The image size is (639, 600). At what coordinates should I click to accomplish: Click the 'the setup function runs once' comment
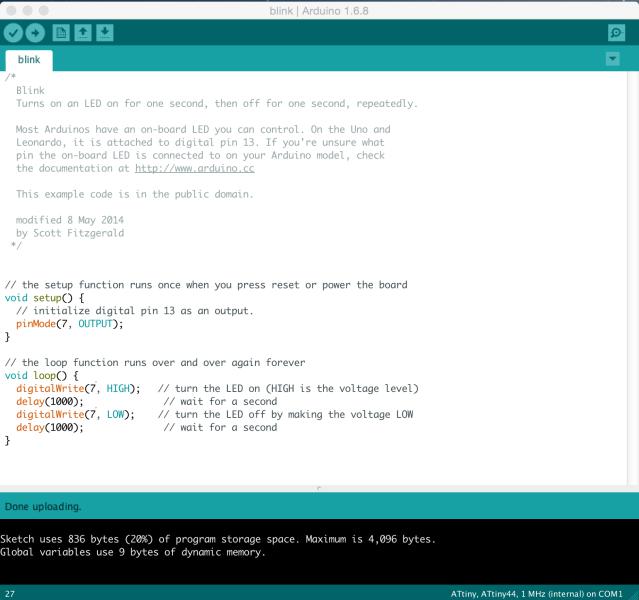pos(206,285)
